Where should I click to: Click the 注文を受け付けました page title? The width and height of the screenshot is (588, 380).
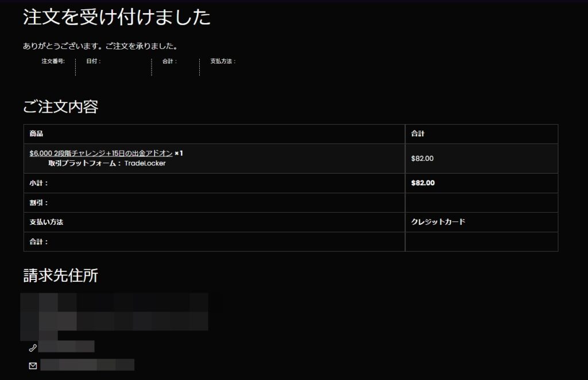point(117,18)
